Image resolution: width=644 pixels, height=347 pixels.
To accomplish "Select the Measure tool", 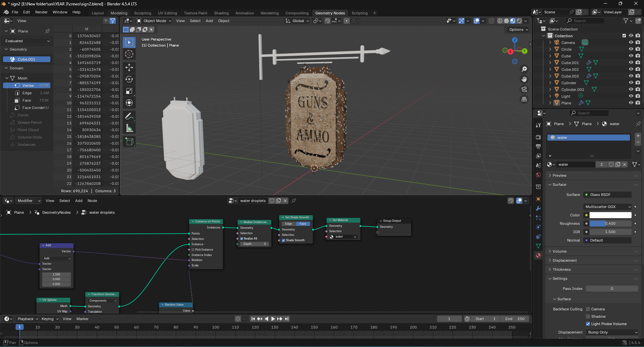I will (x=129, y=128).
